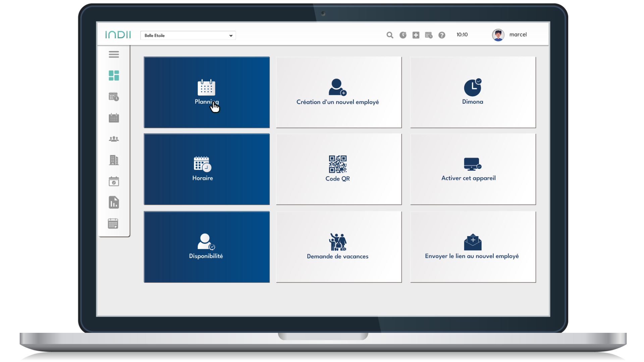The image size is (644, 362).
Task: Open the Planning tile
Action: (x=207, y=92)
